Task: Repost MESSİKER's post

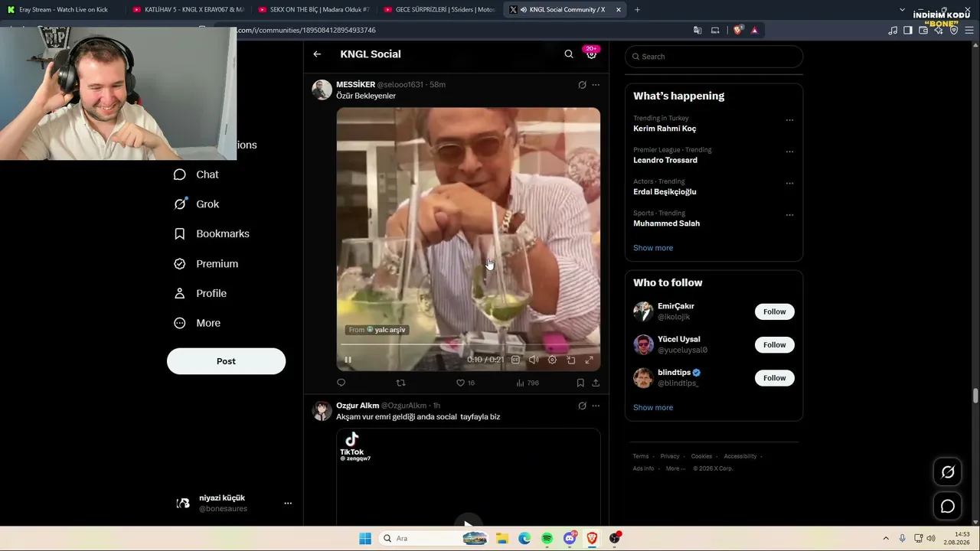Action: tap(400, 383)
